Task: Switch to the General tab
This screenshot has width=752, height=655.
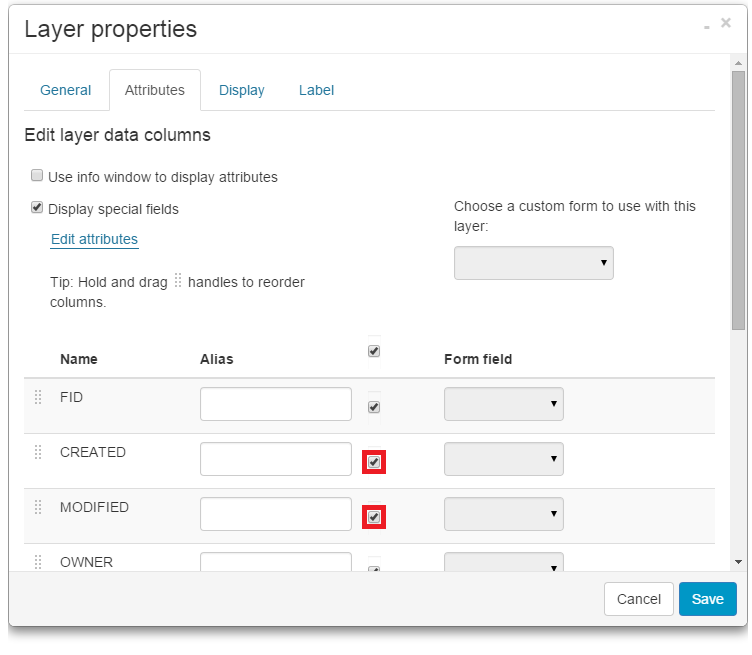Action: coord(66,90)
